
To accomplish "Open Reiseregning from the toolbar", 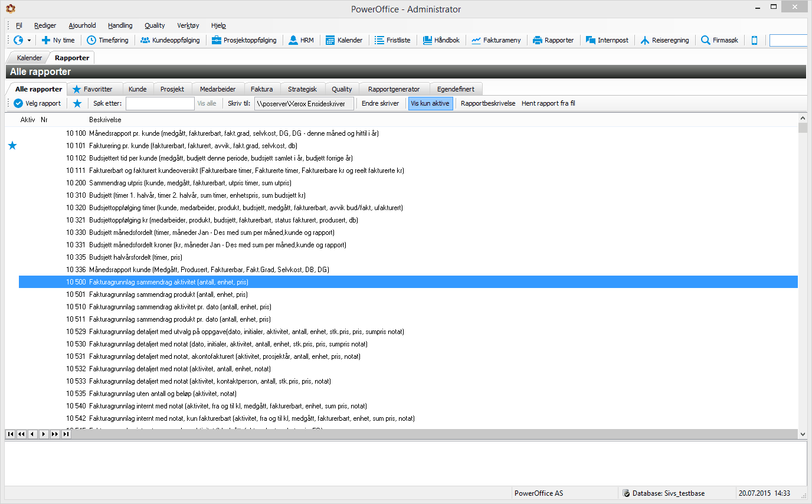I will [664, 40].
